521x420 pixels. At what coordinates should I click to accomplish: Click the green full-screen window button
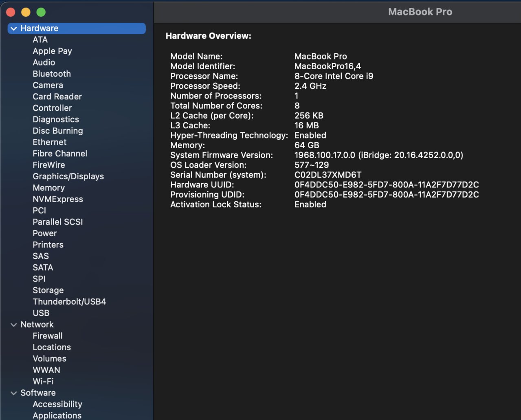[41, 12]
